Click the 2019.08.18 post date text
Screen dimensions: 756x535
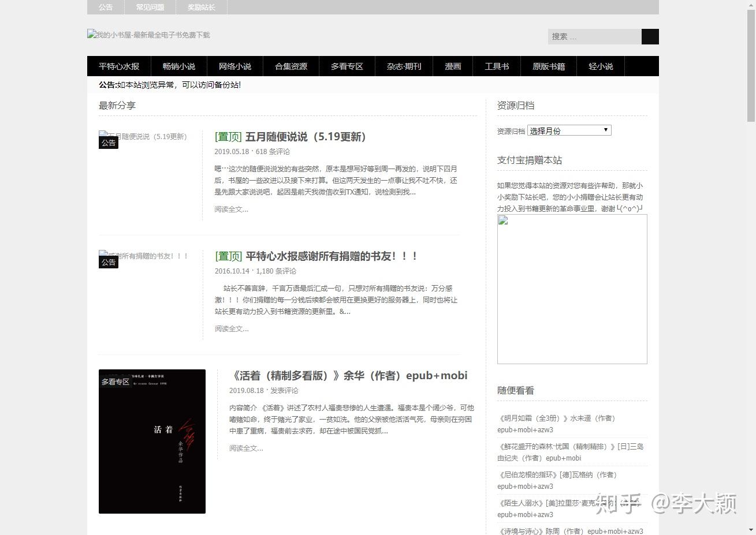pyautogui.click(x=247, y=391)
